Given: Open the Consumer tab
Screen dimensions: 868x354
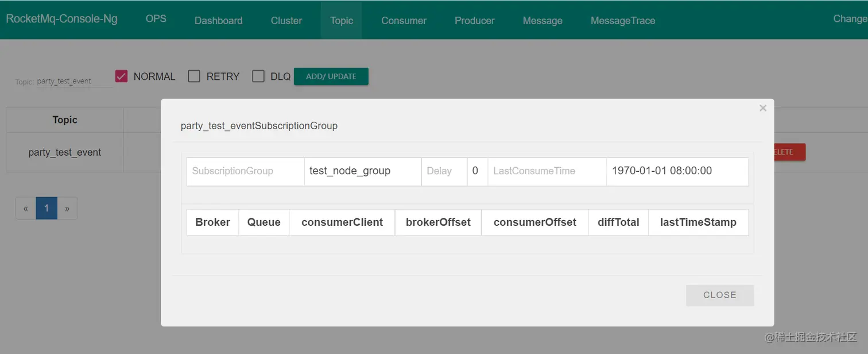Looking at the screenshot, I should (x=404, y=21).
